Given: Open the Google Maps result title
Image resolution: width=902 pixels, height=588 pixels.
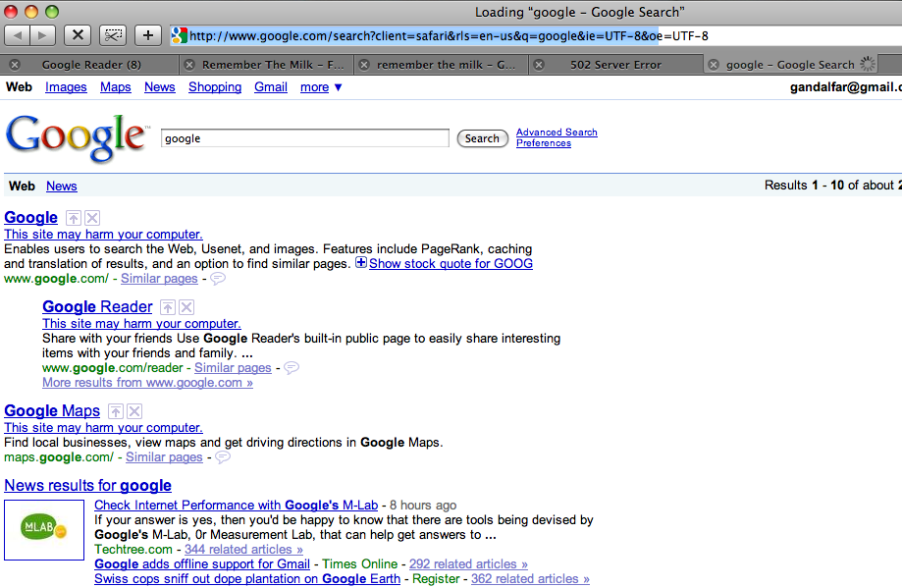Looking at the screenshot, I should pyautogui.click(x=52, y=410).
